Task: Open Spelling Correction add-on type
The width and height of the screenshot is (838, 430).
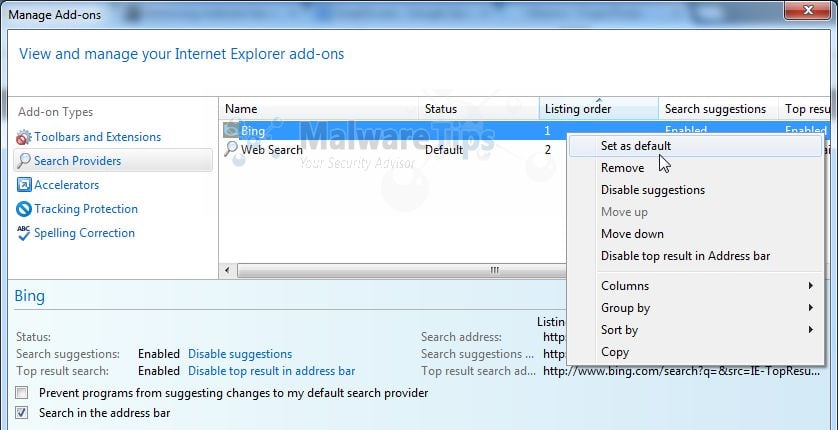Action: [84, 233]
